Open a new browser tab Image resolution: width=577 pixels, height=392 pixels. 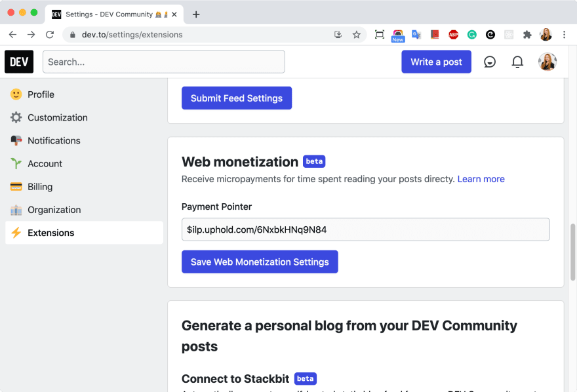coord(196,14)
